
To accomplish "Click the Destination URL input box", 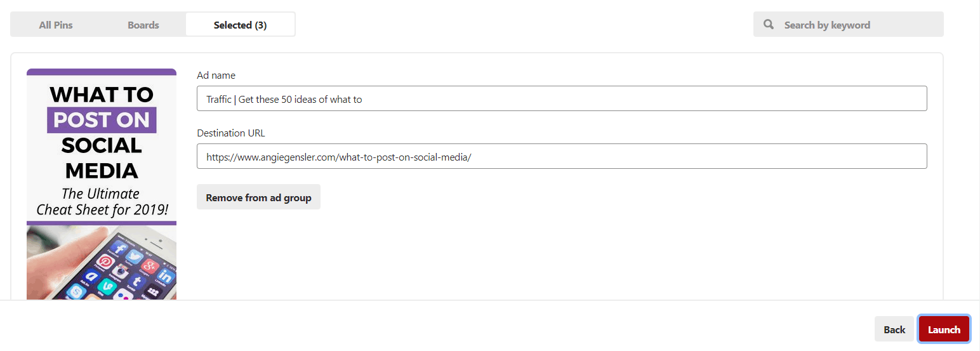I will (x=562, y=156).
